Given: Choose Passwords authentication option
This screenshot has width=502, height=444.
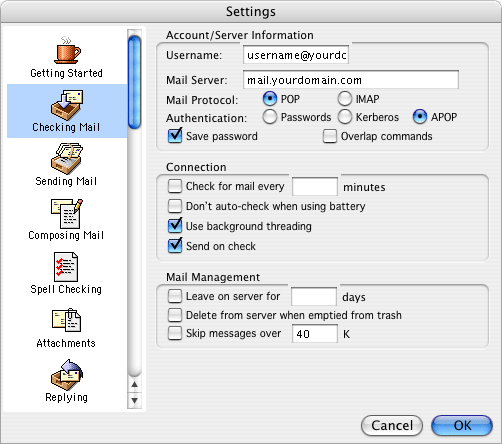Looking at the screenshot, I should 270,117.
